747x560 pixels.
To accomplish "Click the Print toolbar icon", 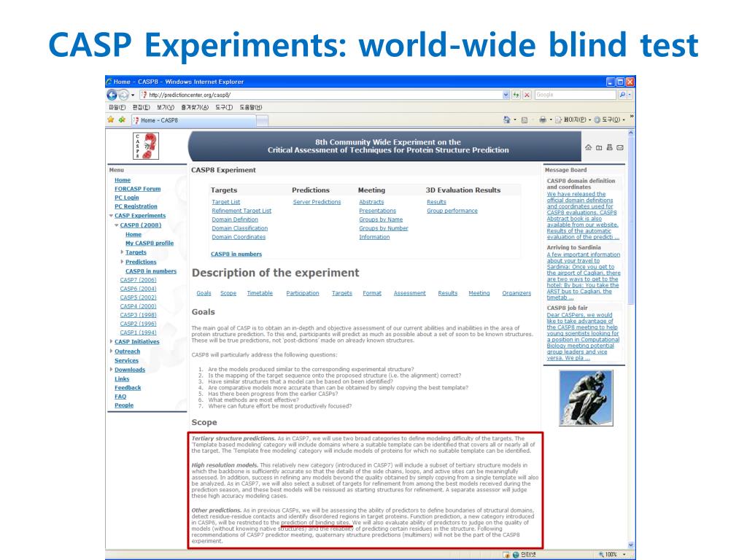I will click(x=542, y=120).
